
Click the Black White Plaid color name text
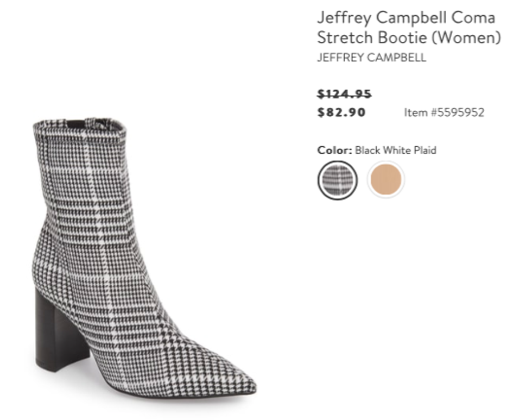[x=396, y=150]
